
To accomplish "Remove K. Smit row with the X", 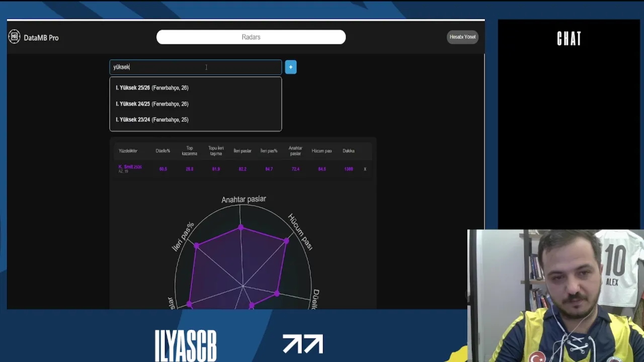I will 365,169.
